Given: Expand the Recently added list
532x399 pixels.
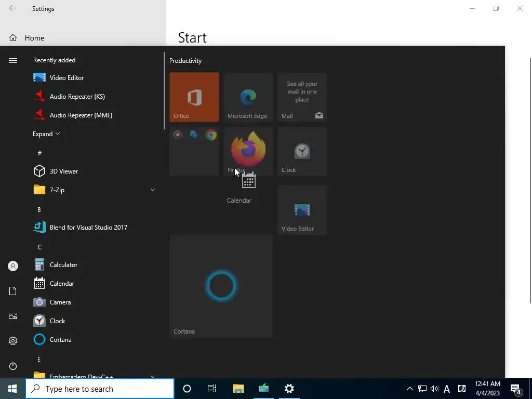Looking at the screenshot, I should coord(46,134).
